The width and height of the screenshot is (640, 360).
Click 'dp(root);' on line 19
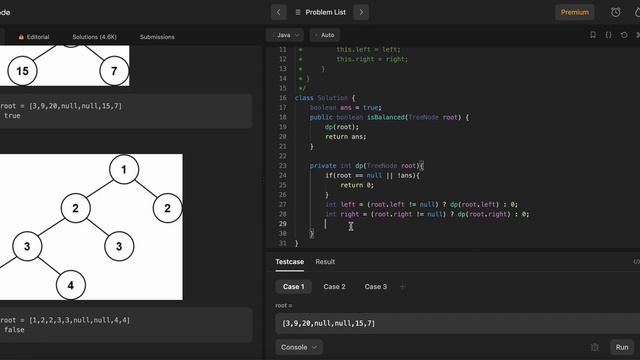[342, 127]
